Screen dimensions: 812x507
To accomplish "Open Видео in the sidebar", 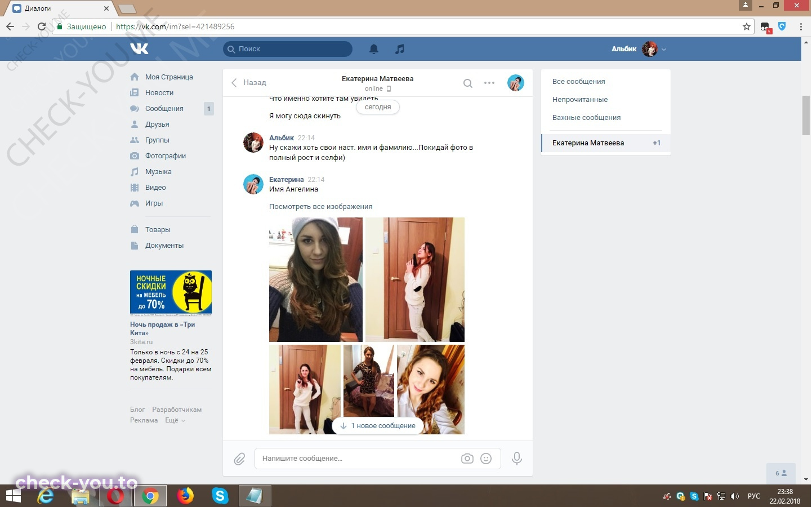I will point(155,188).
